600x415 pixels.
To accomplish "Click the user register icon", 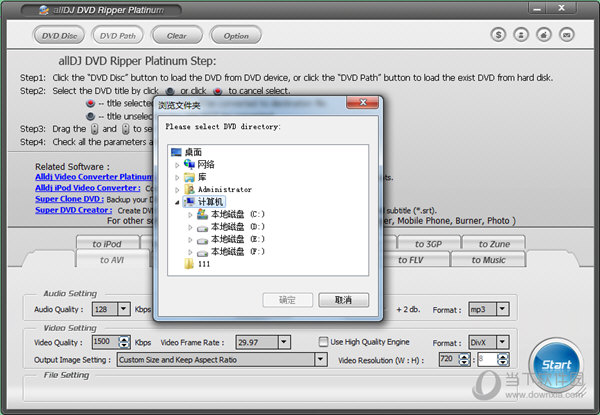I will click(521, 35).
